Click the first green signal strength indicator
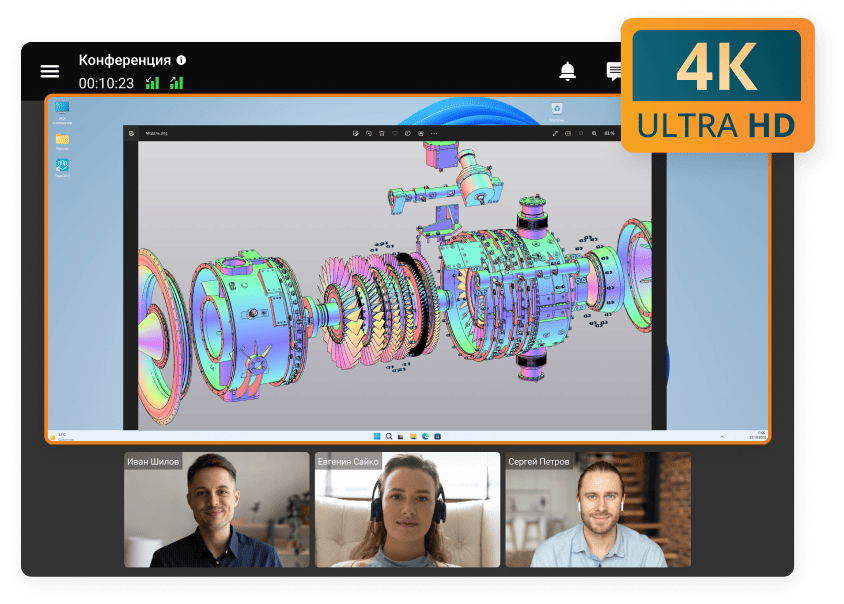This screenshot has height=604, width=844. (153, 83)
